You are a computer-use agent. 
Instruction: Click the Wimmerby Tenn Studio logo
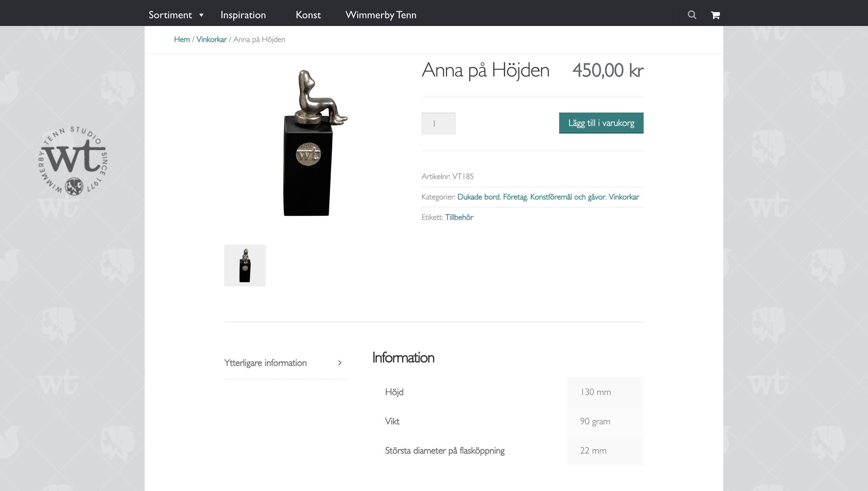coord(73,161)
